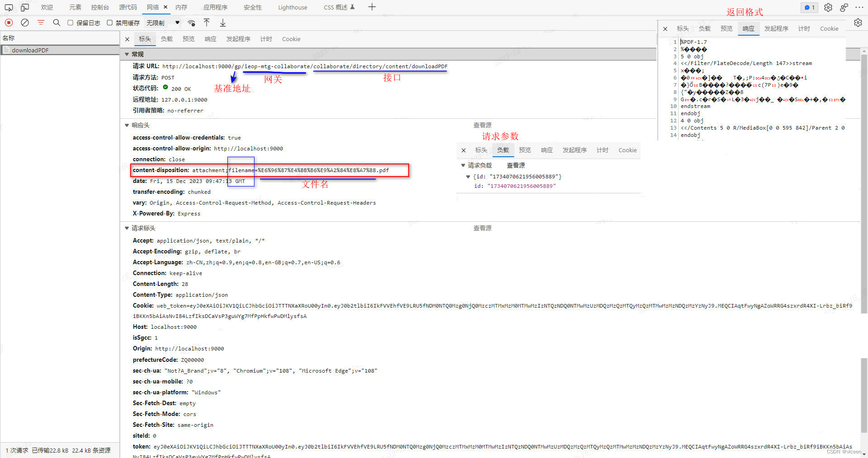The width and height of the screenshot is (868, 458).
Task: Clear the network log
Action: pyautogui.click(x=25, y=23)
